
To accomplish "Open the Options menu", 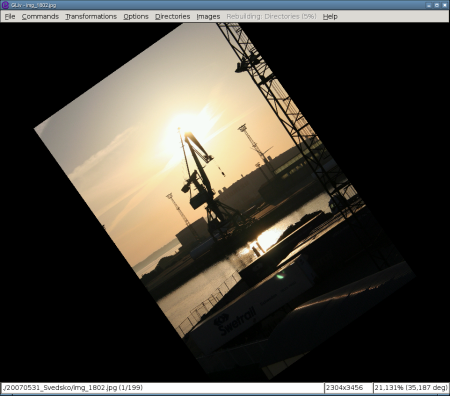I will click(x=136, y=16).
